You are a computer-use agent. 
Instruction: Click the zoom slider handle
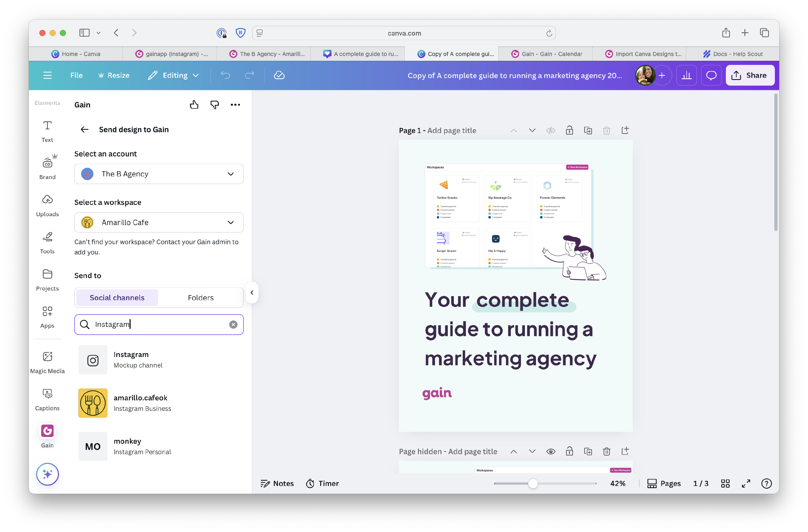pyautogui.click(x=533, y=484)
